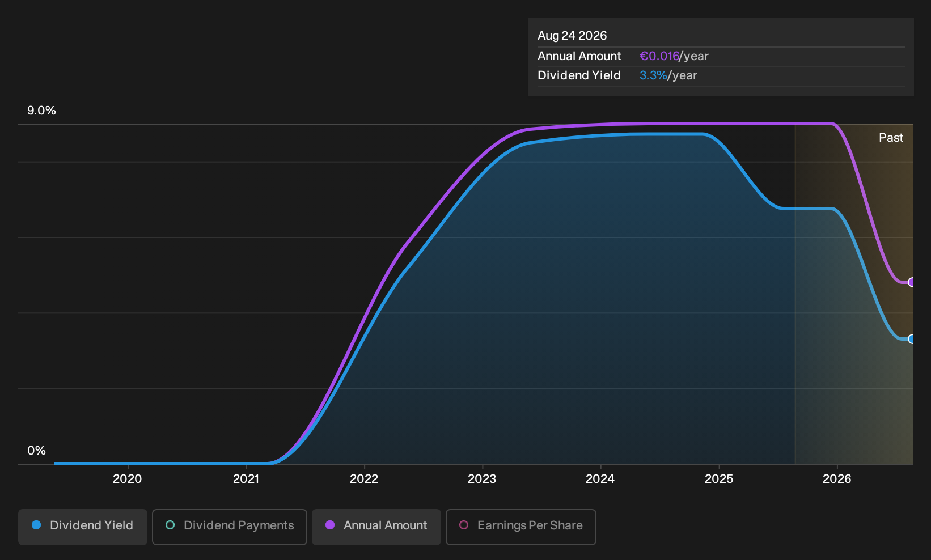Select the blue Dividend Yield endpoint marker
Screen dimensions: 931x560
[911, 339]
